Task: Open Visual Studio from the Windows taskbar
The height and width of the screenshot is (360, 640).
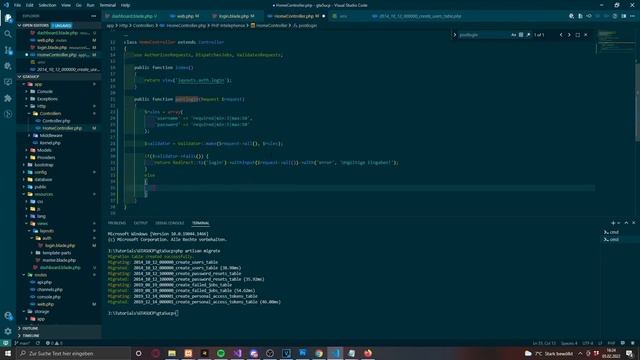Action: tap(237, 353)
